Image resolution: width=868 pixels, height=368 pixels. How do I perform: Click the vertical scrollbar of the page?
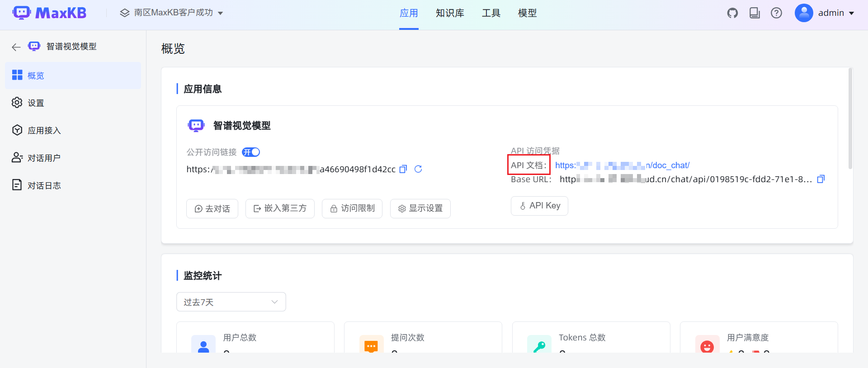(x=850, y=118)
